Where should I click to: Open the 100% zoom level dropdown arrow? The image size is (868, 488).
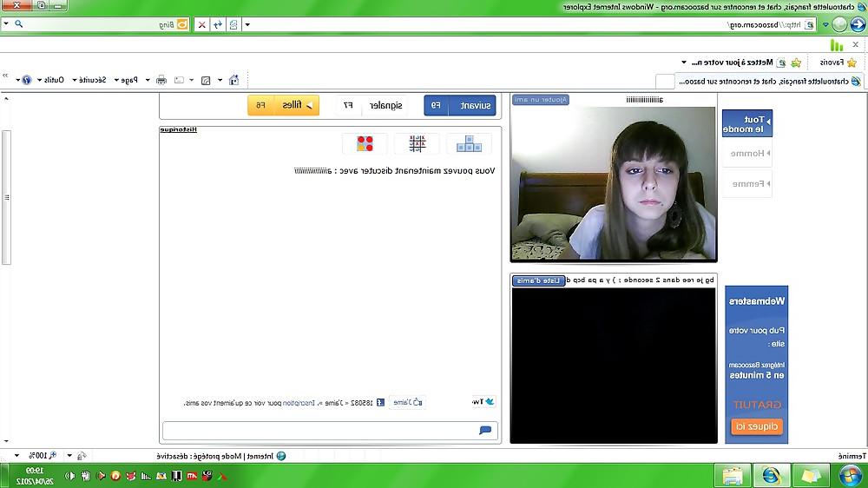pos(16,456)
